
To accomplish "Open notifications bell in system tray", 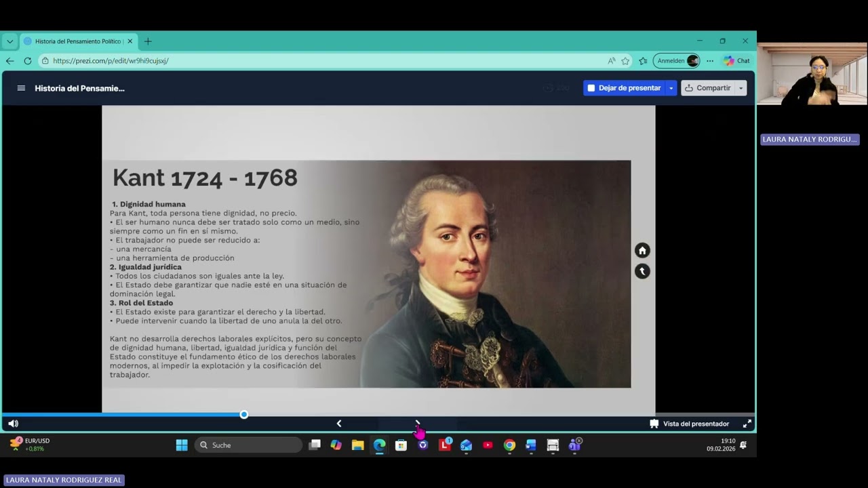I will pos(743,445).
